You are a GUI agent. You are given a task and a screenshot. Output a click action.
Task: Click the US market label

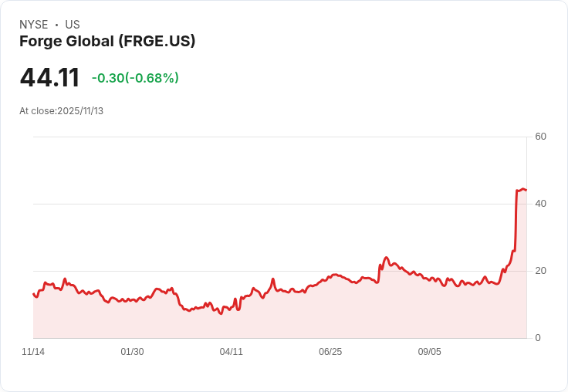pyautogui.click(x=73, y=25)
